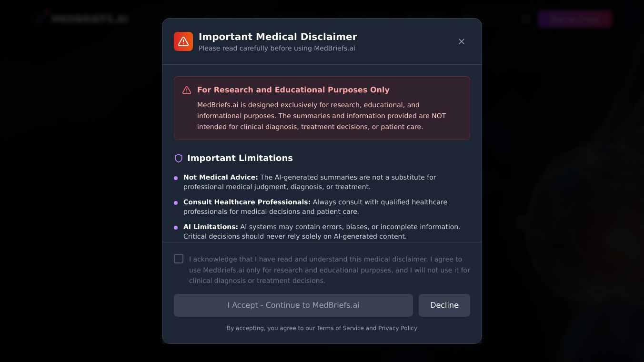The image size is (644, 362).
Task: Open the Privacy Policy link
Action: click(x=397, y=328)
